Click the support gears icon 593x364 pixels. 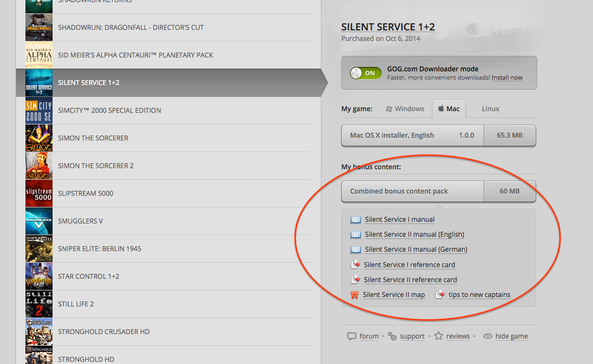pyautogui.click(x=392, y=336)
